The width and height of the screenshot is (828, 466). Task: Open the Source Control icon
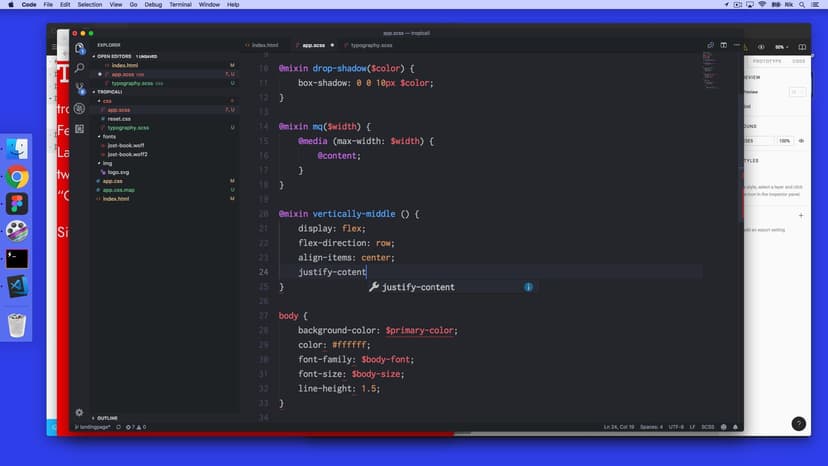(79, 88)
